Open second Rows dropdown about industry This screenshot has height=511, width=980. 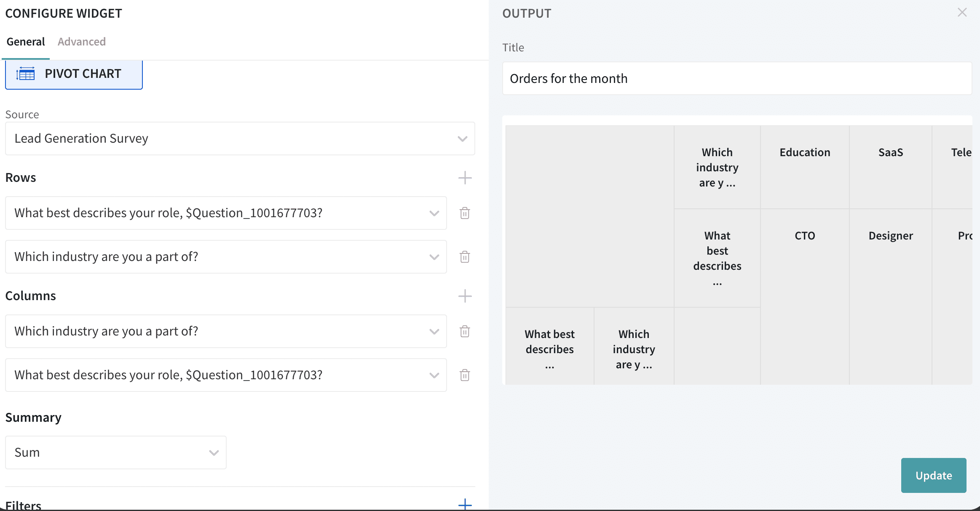[225, 257]
